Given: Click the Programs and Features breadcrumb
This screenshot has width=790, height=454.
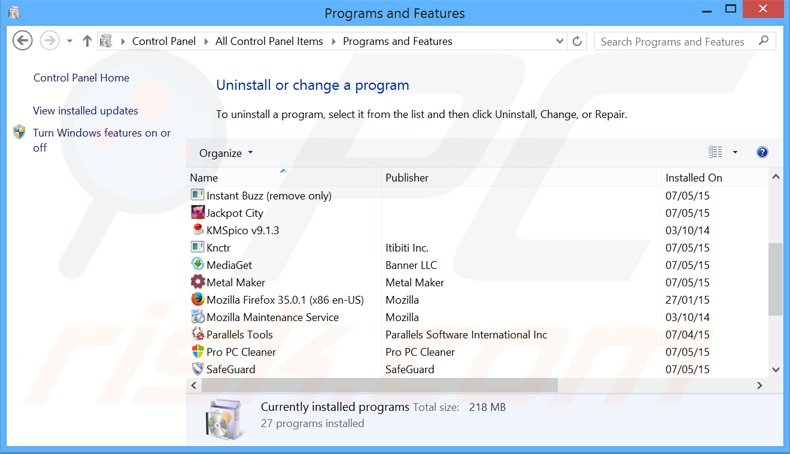Looking at the screenshot, I should (398, 41).
